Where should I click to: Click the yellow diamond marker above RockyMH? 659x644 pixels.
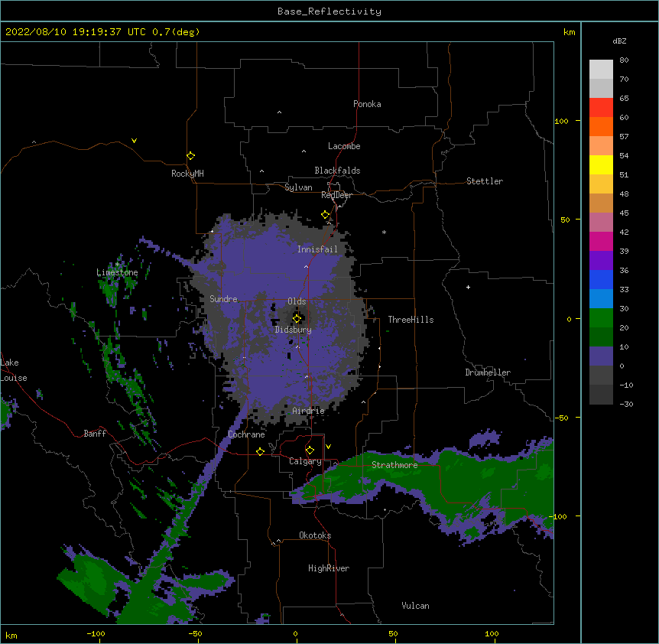pyautogui.click(x=190, y=156)
